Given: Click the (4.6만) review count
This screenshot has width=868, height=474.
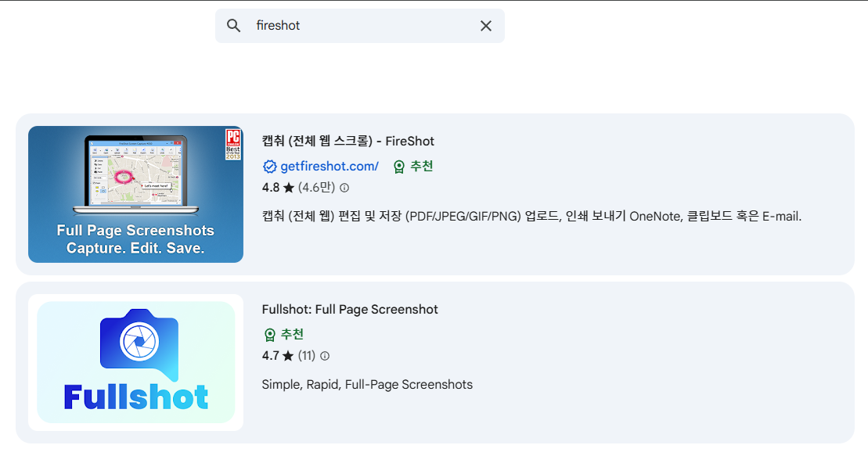Looking at the screenshot, I should [x=316, y=188].
